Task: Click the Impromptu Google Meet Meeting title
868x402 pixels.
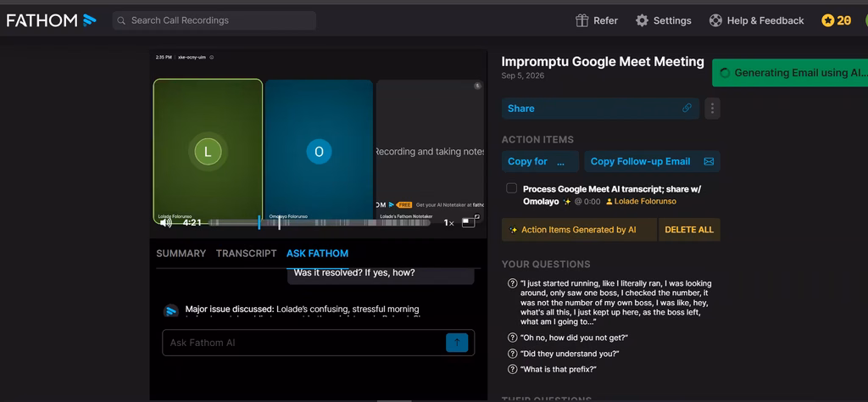Action: [x=603, y=61]
